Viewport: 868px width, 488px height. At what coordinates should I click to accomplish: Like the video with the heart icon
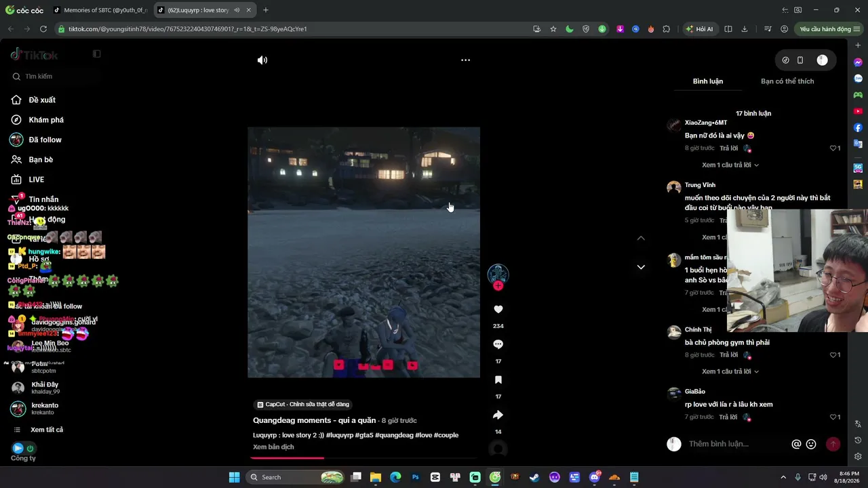pyautogui.click(x=498, y=310)
